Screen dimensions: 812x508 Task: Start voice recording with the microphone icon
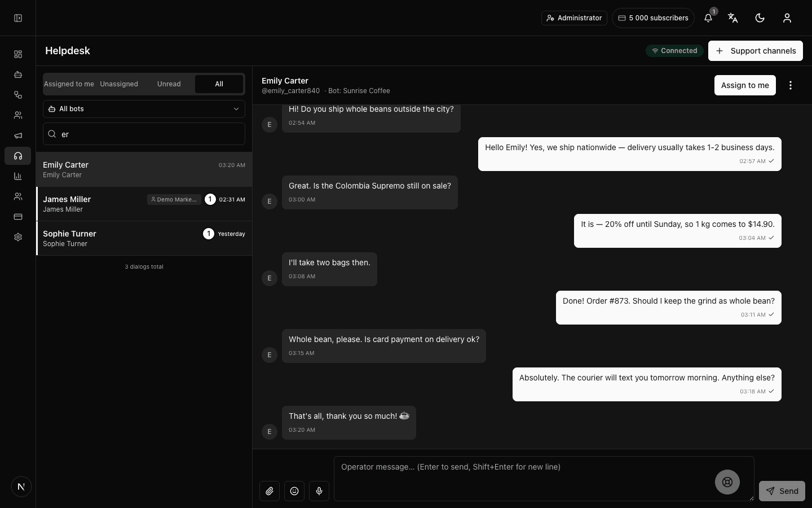pos(319,491)
